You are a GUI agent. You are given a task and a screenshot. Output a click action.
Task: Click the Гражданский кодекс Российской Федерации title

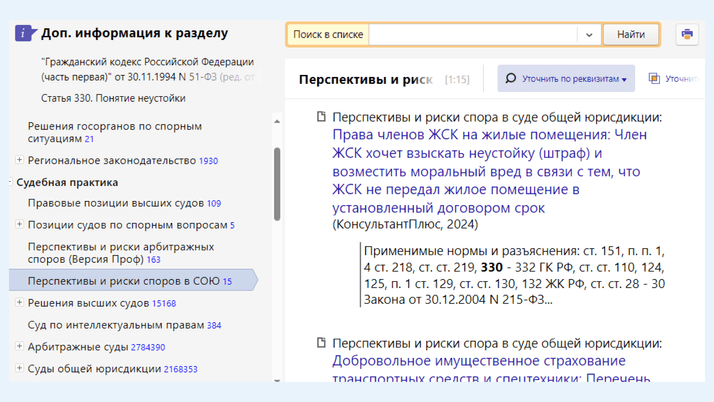(x=148, y=69)
